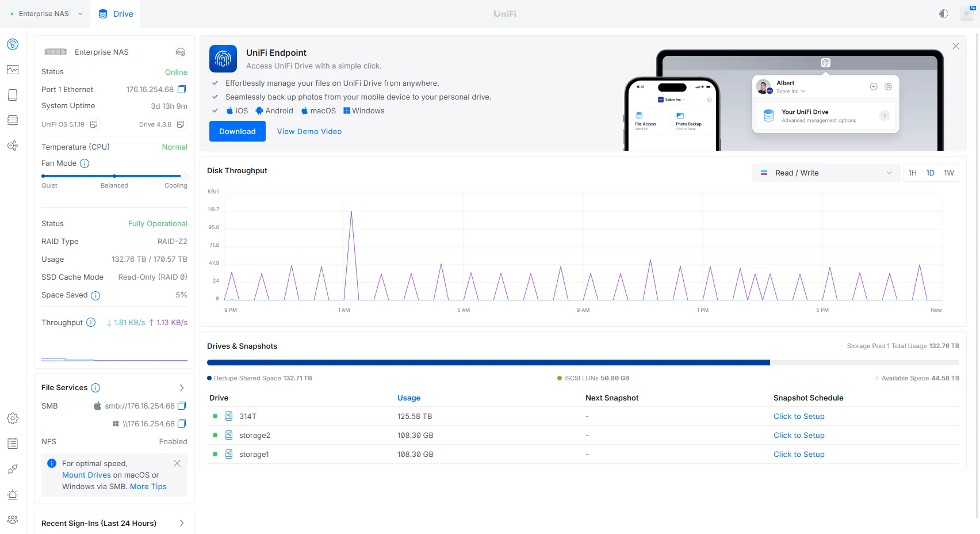Click the disk icon beside Enterprise NAS title

click(181, 52)
